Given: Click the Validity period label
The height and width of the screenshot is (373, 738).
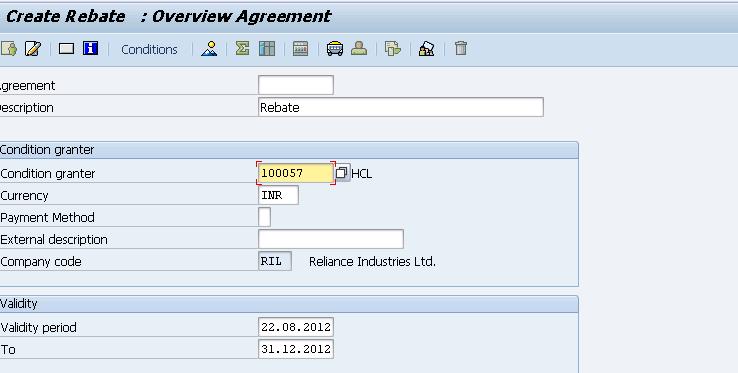Looking at the screenshot, I should pyautogui.click(x=38, y=328).
